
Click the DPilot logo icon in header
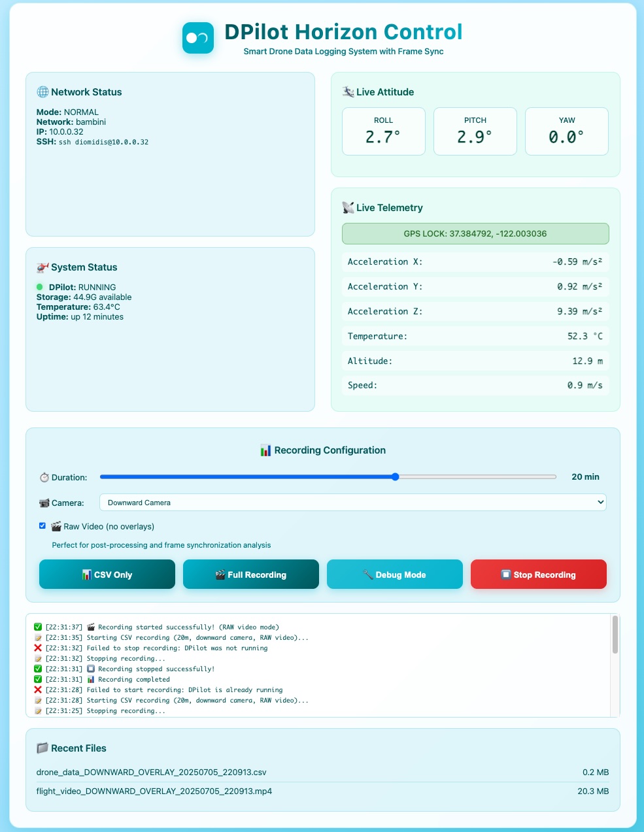[x=198, y=38]
